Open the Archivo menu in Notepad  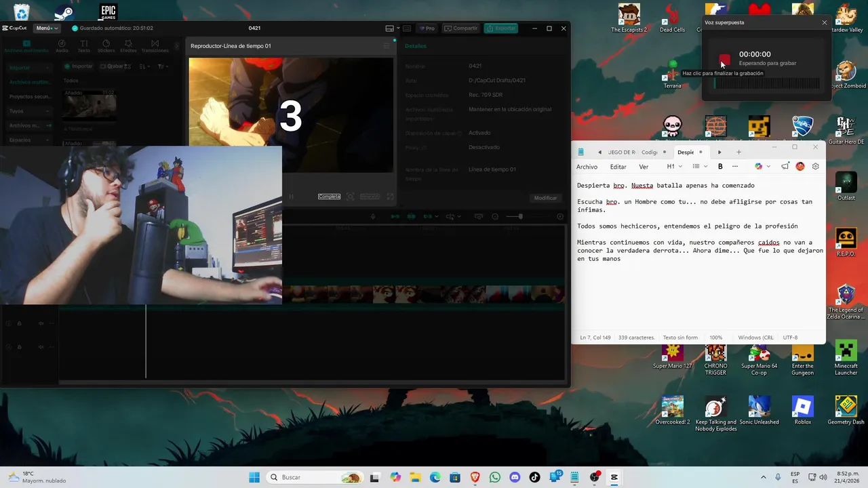[x=587, y=167]
